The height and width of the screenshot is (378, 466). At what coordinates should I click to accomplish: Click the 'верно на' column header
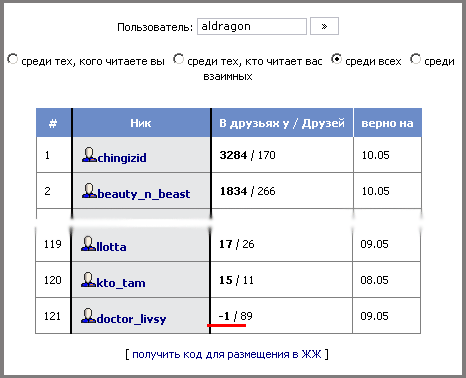387,123
